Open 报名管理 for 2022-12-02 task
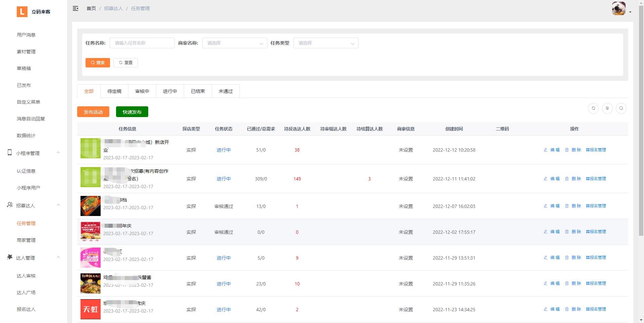Image resolution: width=644 pixels, height=323 pixels. point(596,232)
